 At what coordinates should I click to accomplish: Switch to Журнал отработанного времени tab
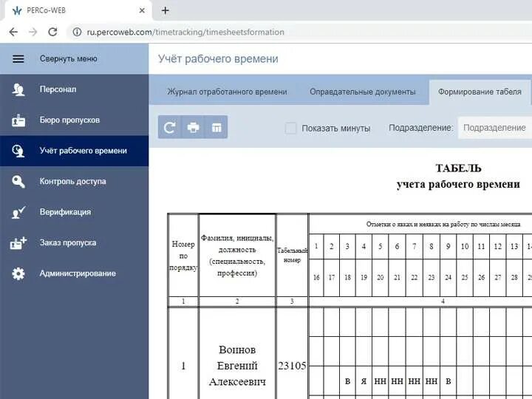click(227, 92)
